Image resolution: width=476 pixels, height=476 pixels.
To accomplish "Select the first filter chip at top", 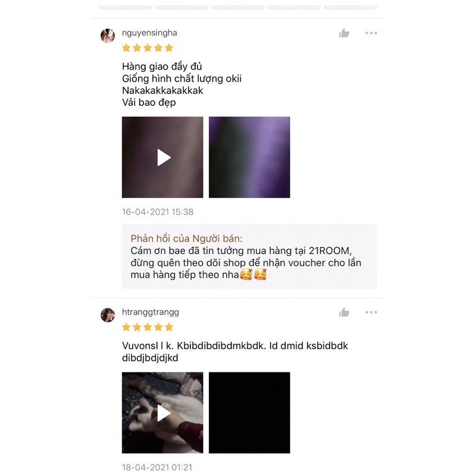I will (126, 7).
